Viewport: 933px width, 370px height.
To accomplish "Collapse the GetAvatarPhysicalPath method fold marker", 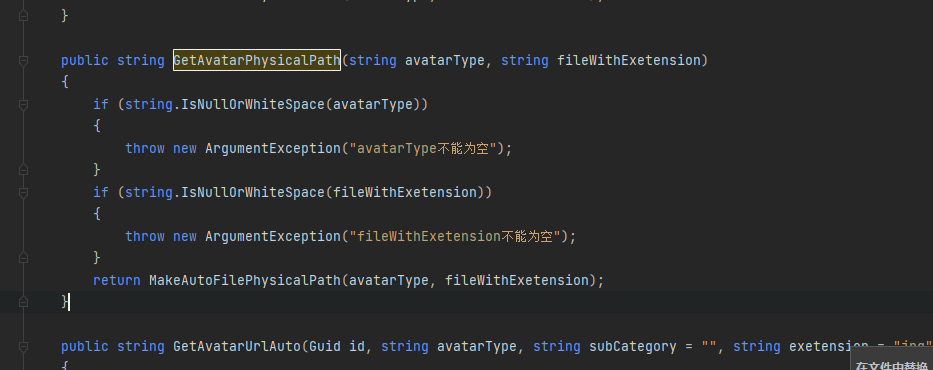I will [23, 61].
